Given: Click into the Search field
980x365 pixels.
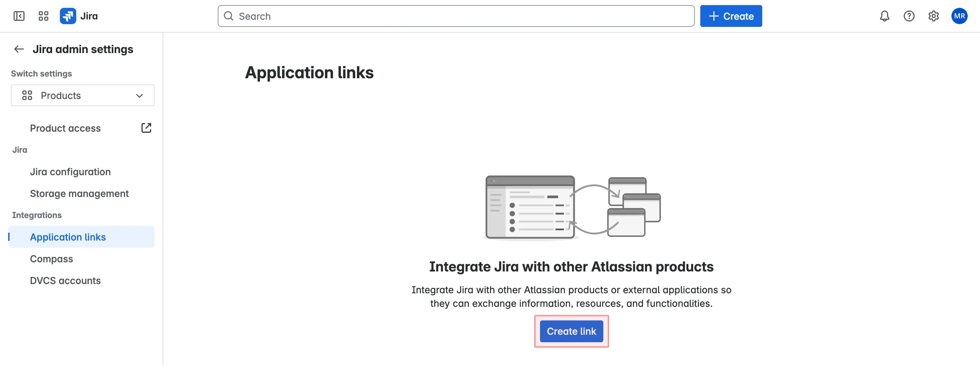Looking at the screenshot, I should pos(380,16).
